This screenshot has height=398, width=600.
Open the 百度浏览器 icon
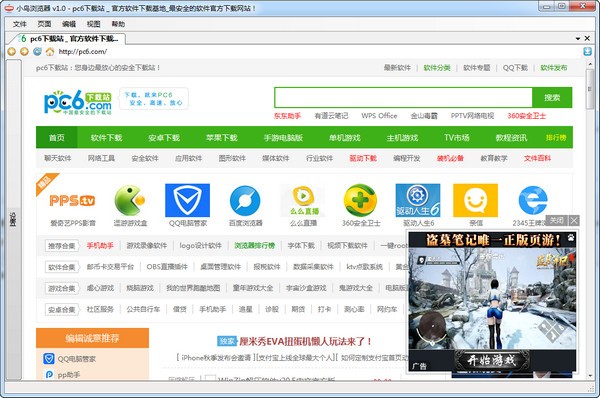(245, 200)
